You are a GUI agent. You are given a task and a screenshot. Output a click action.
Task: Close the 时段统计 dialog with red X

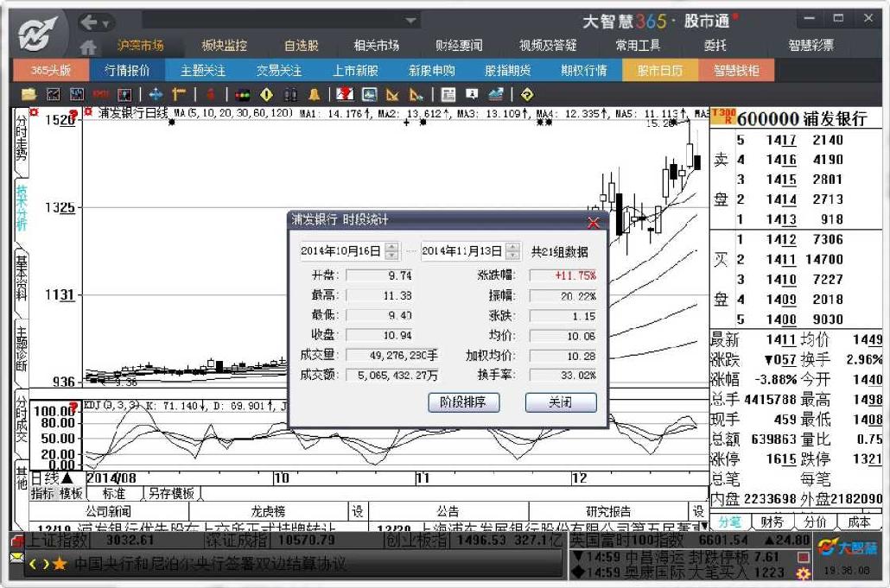click(x=593, y=222)
